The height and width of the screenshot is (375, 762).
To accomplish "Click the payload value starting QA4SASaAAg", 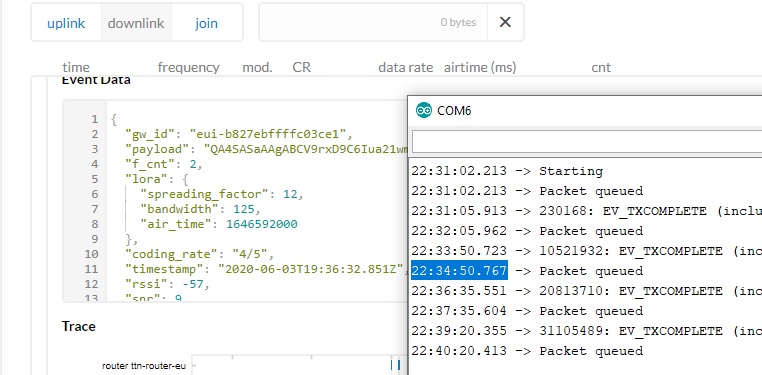I will [306, 149].
